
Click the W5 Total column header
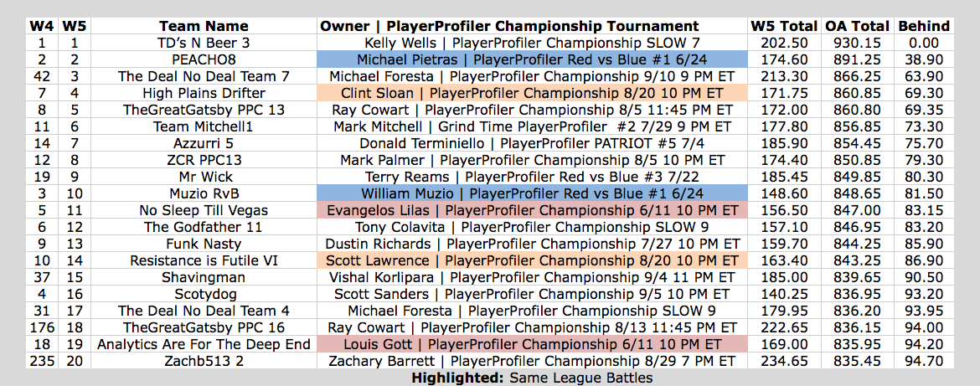(x=781, y=26)
